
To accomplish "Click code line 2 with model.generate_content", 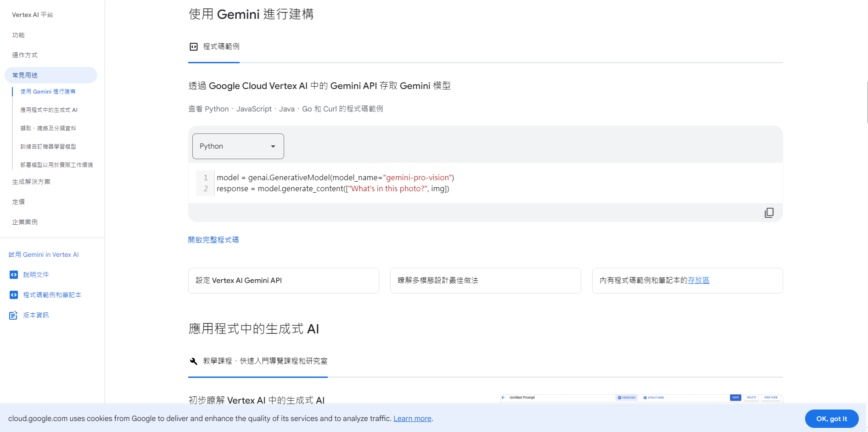I will [333, 188].
